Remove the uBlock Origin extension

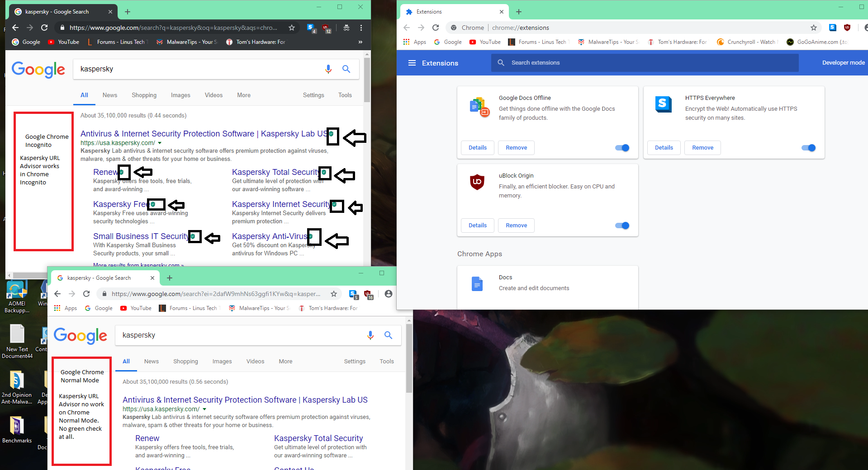517,226
